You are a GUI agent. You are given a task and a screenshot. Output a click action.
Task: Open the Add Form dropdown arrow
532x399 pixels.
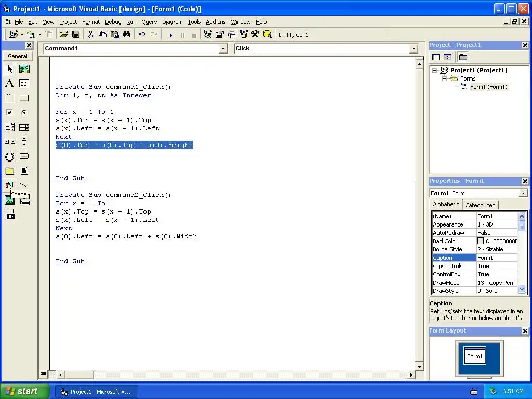(39, 34)
